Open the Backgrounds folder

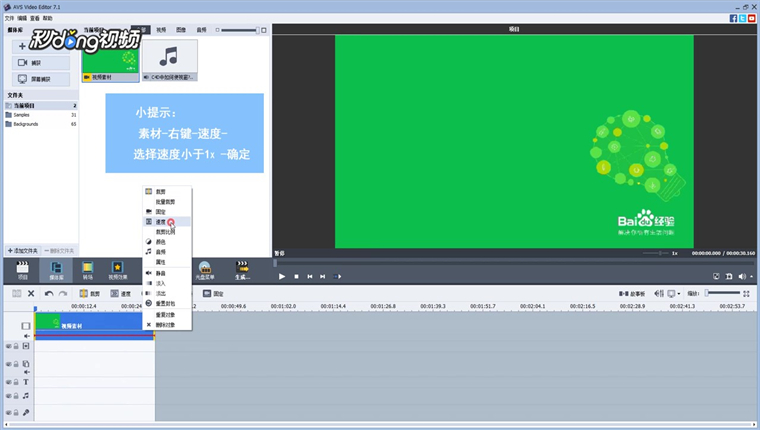[41, 124]
